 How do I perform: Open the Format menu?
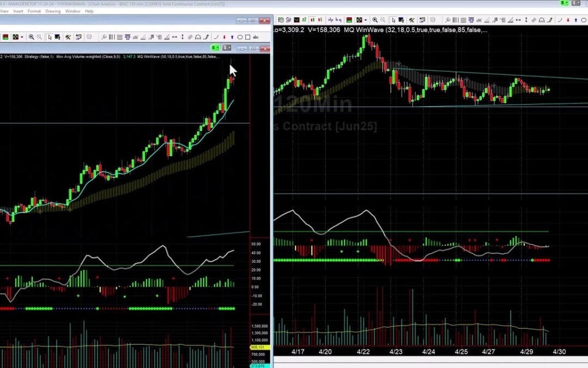34,11
